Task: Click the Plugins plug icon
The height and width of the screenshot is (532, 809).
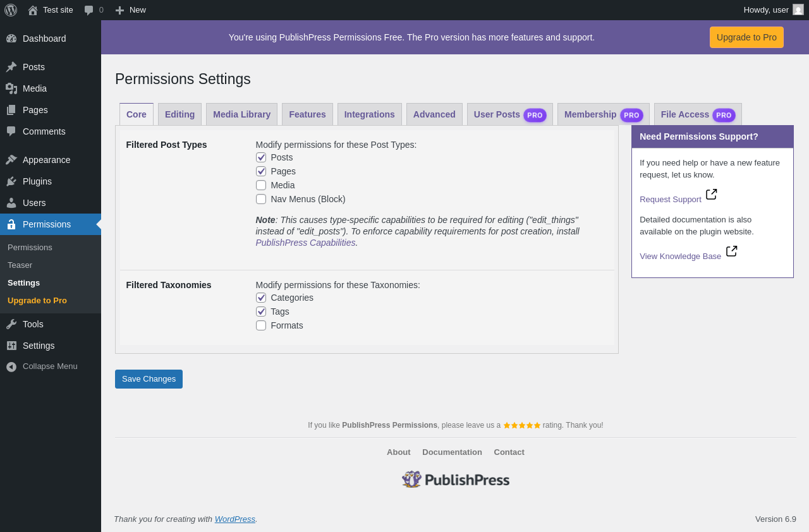Action: coord(11,181)
